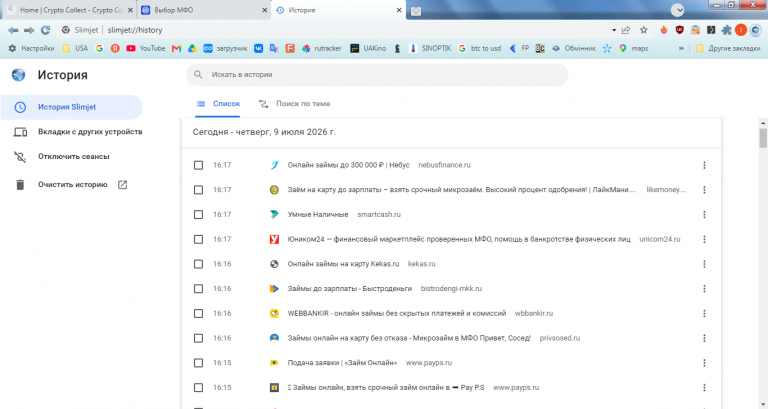This screenshot has width=768, height=409.
Task: Bookmark this page with the star icon
Action: pyautogui.click(x=644, y=30)
